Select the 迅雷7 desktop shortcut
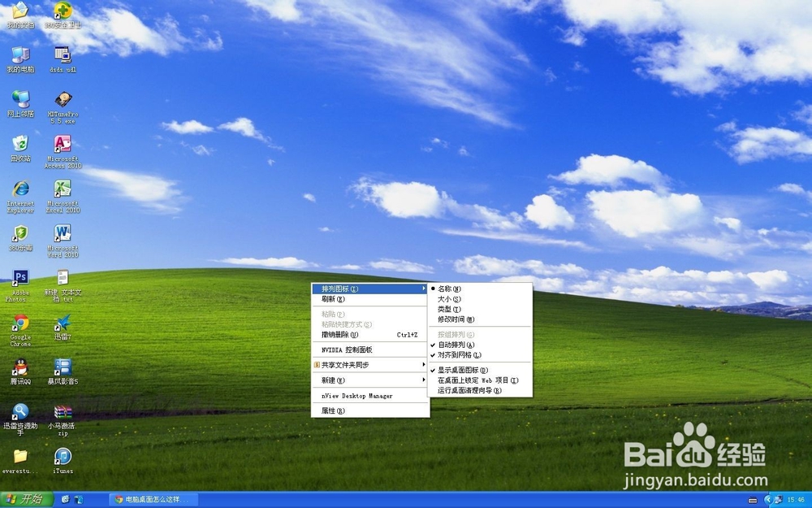The image size is (812, 508). coord(63,328)
